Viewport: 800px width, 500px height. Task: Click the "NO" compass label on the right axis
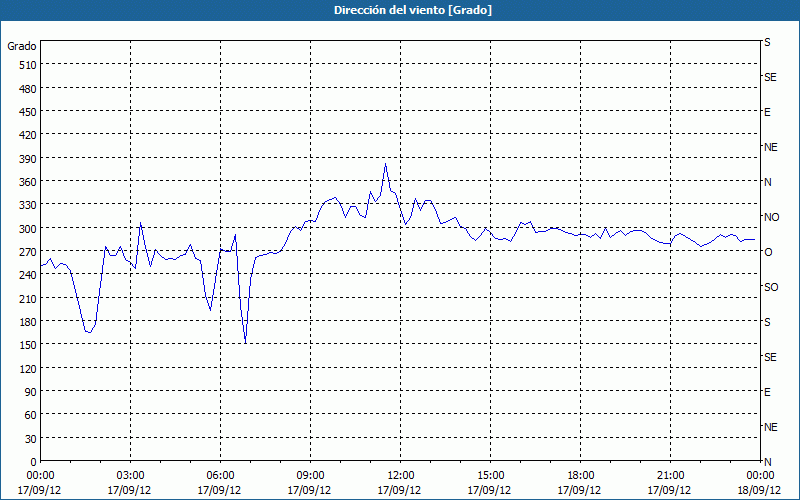click(771, 217)
